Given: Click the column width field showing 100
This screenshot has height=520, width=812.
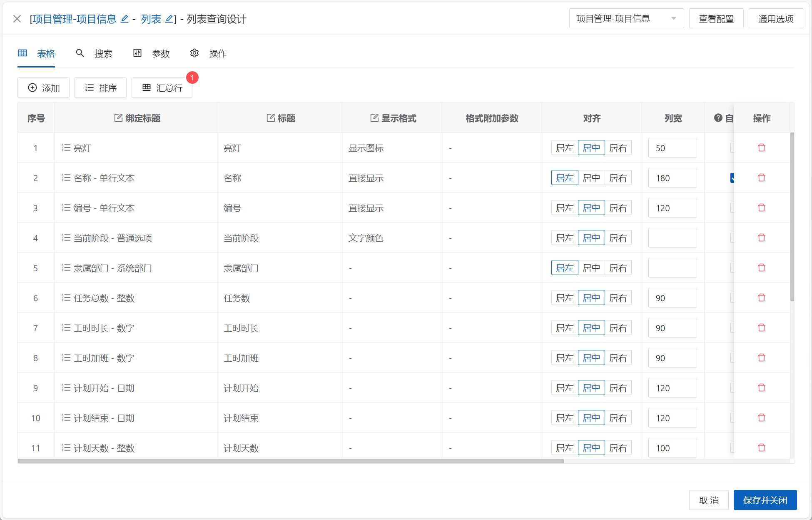Looking at the screenshot, I should click(x=673, y=448).
